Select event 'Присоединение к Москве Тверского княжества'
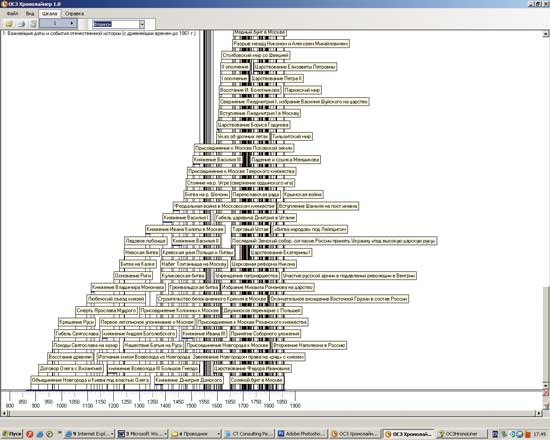550x440 pixels. [242, 171]
